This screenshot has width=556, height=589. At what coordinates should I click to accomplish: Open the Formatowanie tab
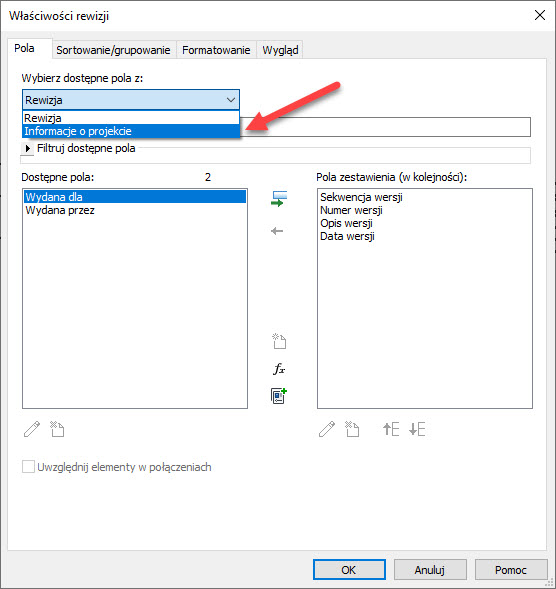tap(216, 50)
